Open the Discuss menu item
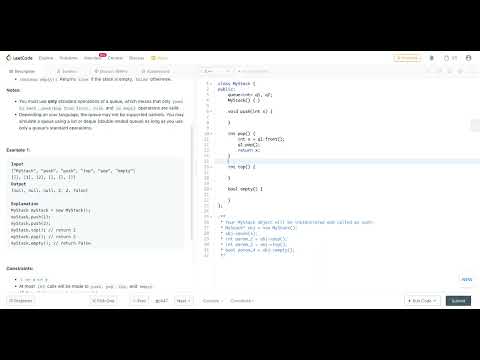 [x=137, y=58]
